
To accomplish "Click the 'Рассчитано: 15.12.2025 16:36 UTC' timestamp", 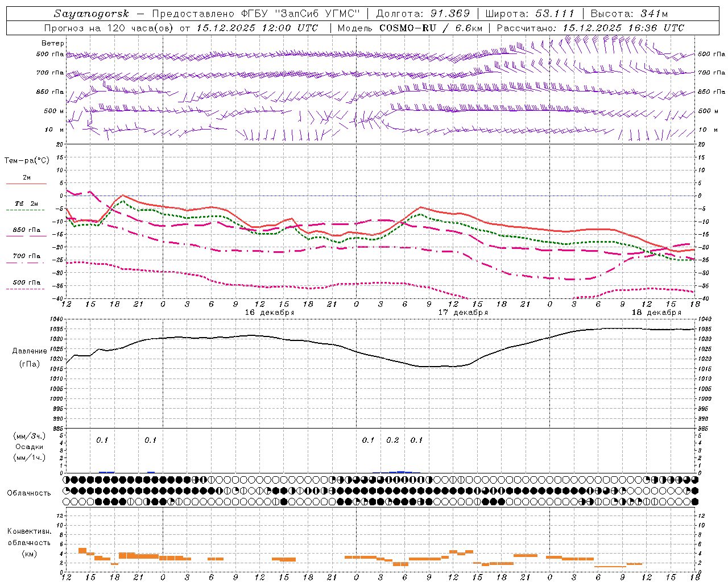I will coord(590,28).
